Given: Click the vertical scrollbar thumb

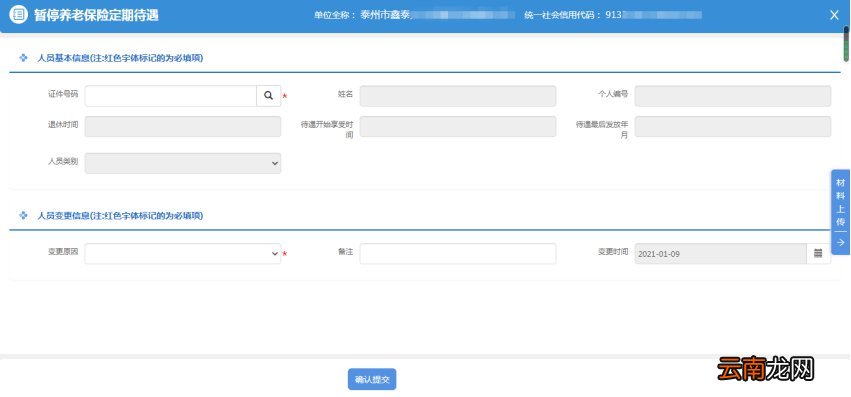Looking at the screenshot, I should [x=846, y=43].
